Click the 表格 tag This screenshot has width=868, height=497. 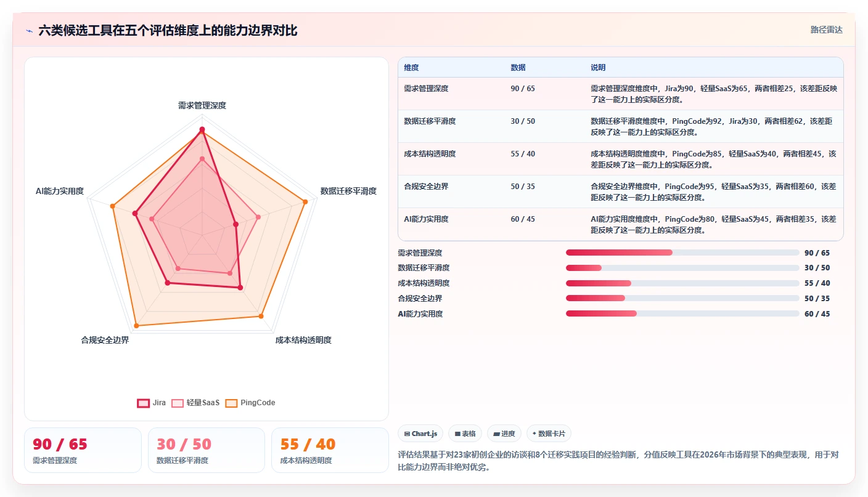coord(465,434)
